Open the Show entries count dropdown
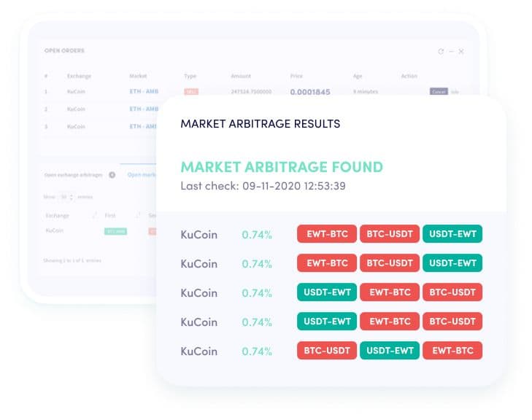The width and height of the screenshot is (532, 420). tap(66, 197)
